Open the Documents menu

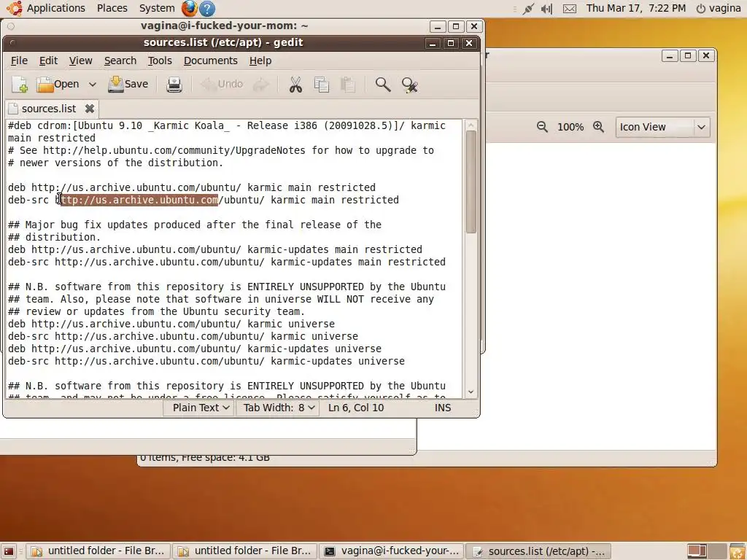click(x=211, y=61)
